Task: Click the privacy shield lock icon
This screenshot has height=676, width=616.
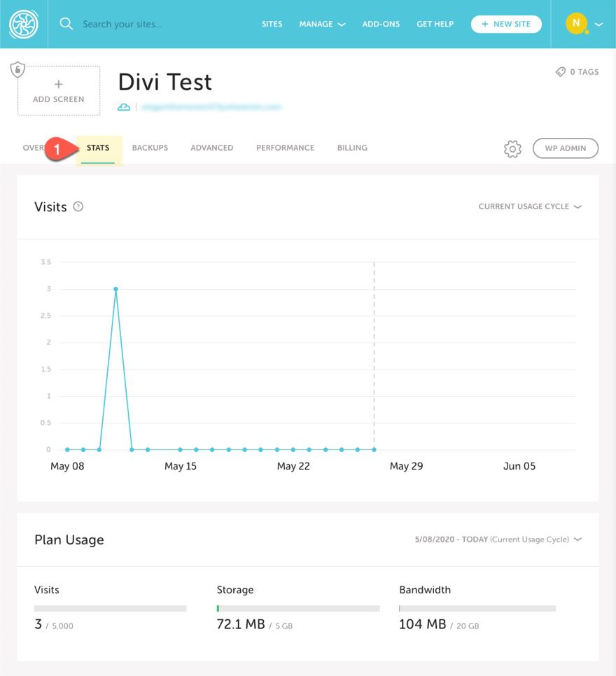Action: coord(17,69)
